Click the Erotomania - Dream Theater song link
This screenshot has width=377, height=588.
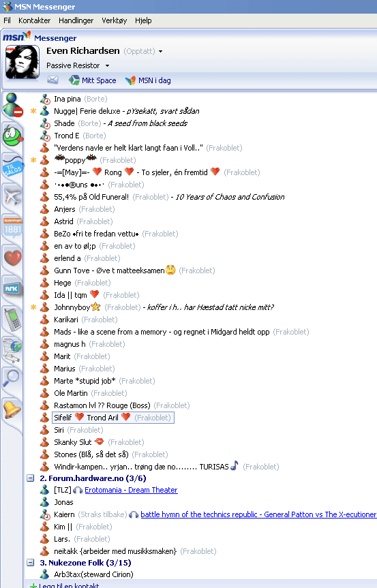tap(131, 490)
